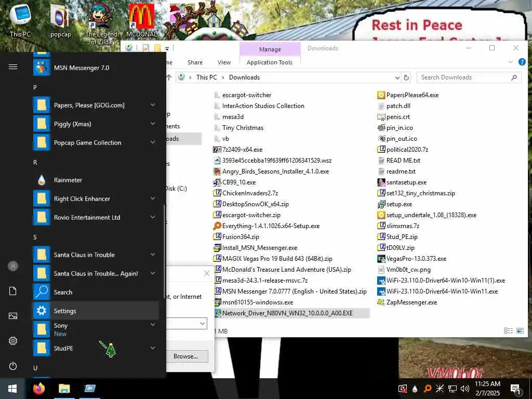Open the View ribbon tab

(224, 62)
